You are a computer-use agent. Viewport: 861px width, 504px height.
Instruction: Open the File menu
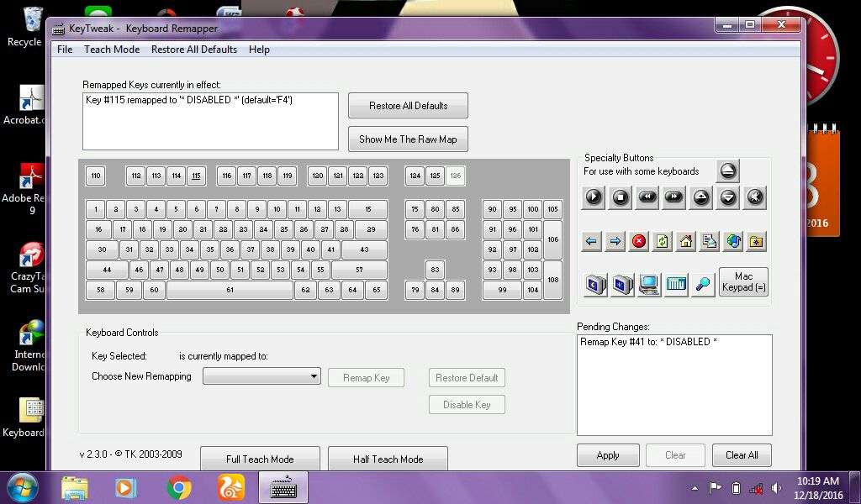point(65,50)
